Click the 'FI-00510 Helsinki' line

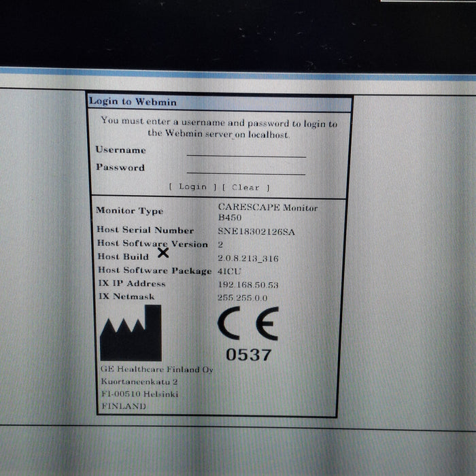click(x=140, y=394)
